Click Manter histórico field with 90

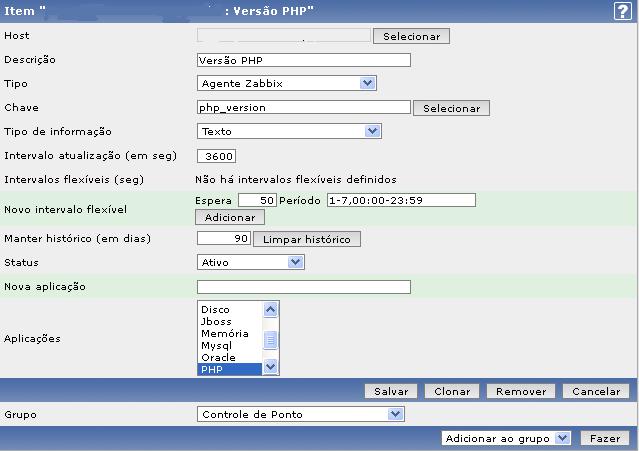[x=224, y=238]
